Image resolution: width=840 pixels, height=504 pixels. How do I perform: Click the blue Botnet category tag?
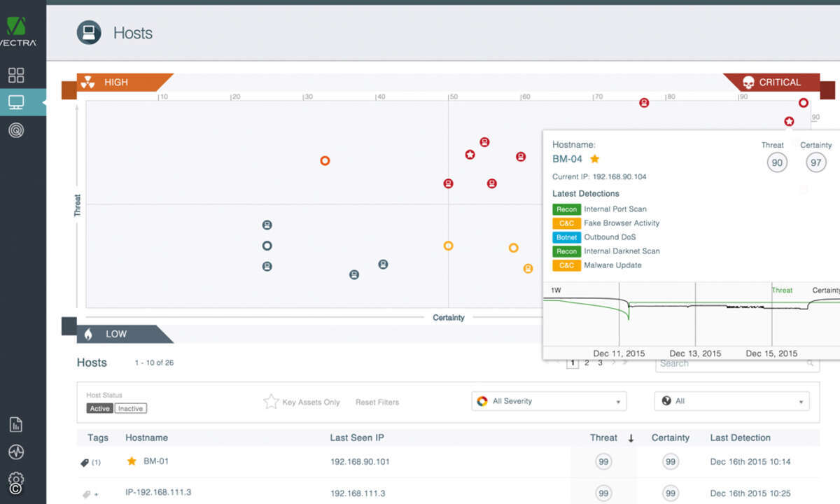tap(566, 237)
